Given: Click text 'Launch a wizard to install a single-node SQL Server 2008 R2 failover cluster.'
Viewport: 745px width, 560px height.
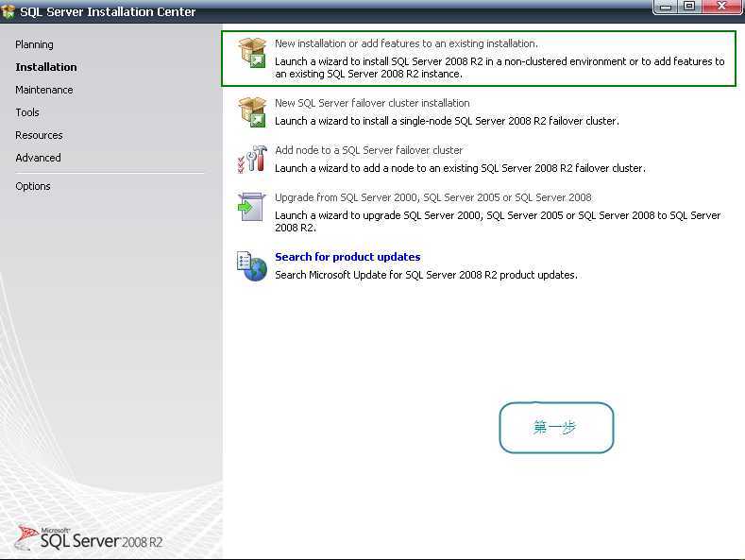Looking at the screenshot, I should tap(447, 121).
